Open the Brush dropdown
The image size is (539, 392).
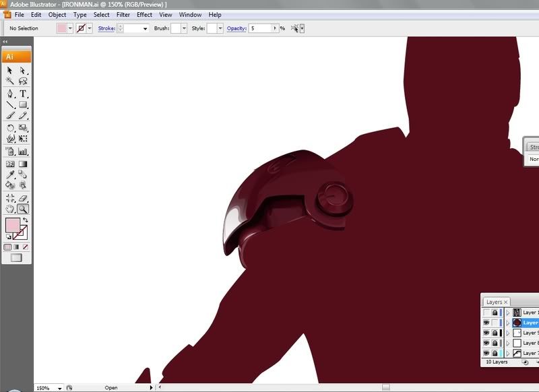point(184,28)
